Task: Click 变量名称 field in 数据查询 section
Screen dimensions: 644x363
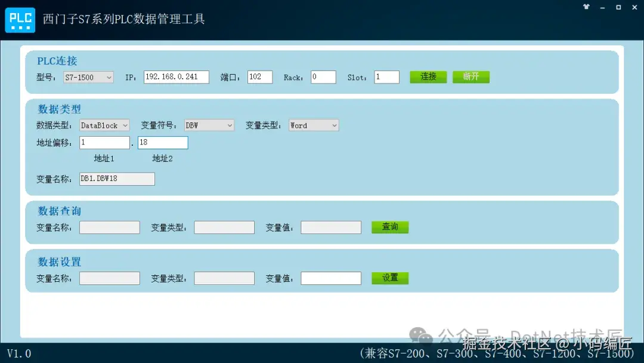Action: tap(110, 227)
